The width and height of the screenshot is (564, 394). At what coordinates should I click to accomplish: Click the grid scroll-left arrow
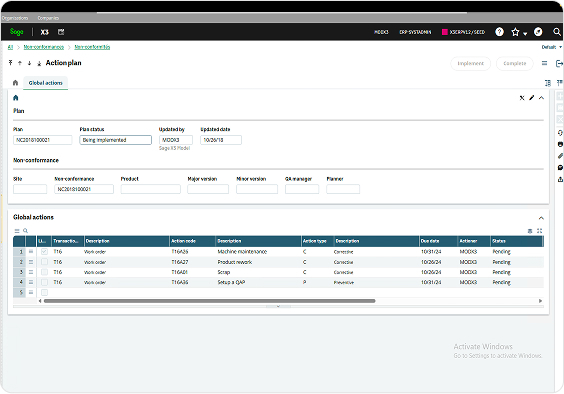40,301
